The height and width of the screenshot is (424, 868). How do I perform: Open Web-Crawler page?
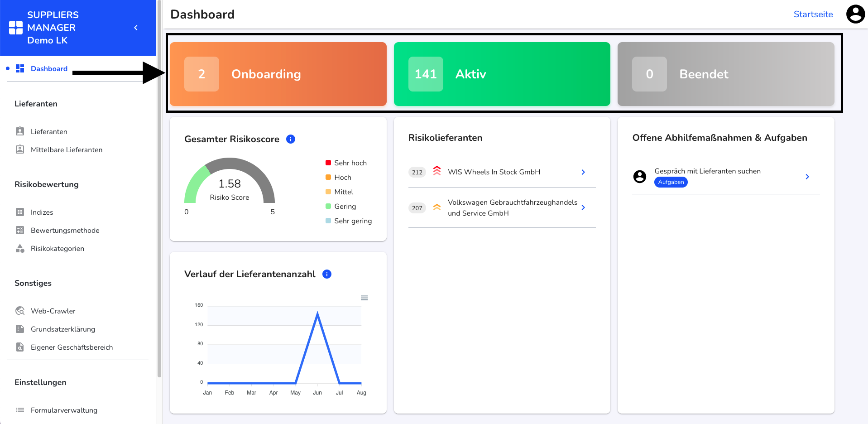click(x=53, y=311)
